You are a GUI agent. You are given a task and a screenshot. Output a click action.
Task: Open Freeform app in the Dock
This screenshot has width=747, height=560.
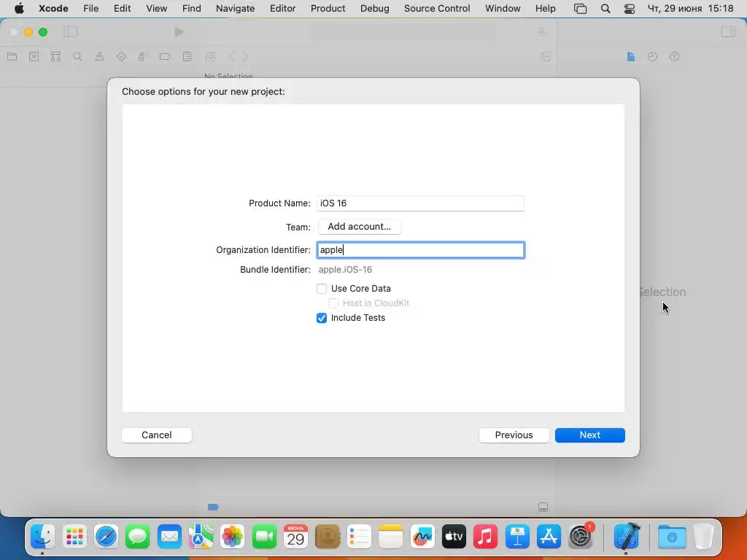pos(422,537)
